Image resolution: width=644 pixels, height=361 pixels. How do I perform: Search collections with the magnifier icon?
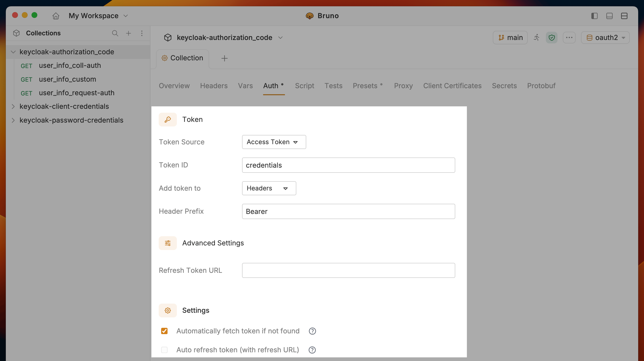(115, 33)
